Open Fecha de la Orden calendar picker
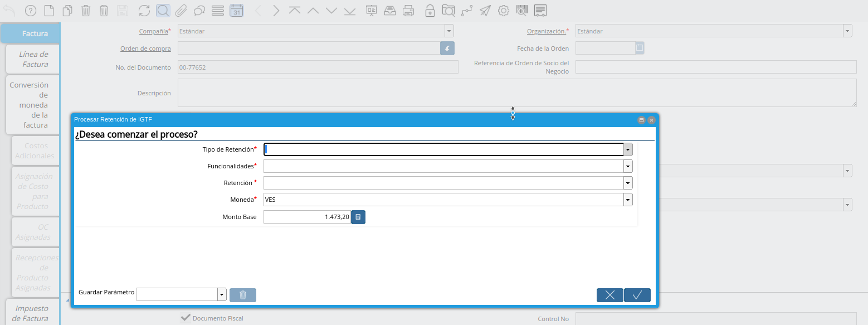This screenshot has width=868, height=325. click(x=640, y=48)
